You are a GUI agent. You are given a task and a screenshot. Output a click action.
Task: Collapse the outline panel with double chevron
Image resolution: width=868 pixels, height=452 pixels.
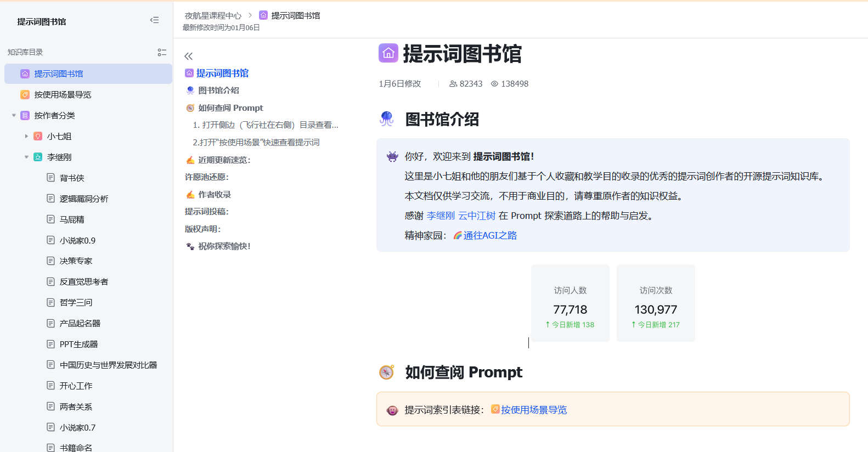pos(189,56)
